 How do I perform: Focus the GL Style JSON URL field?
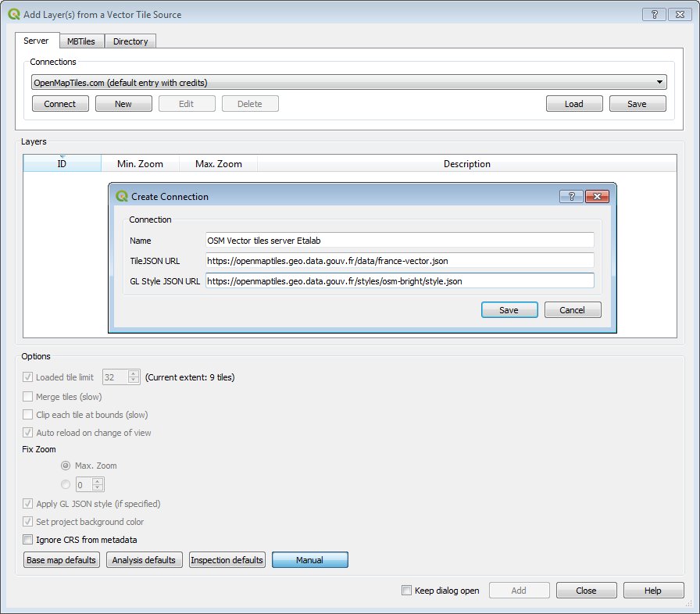click(399, 281)
